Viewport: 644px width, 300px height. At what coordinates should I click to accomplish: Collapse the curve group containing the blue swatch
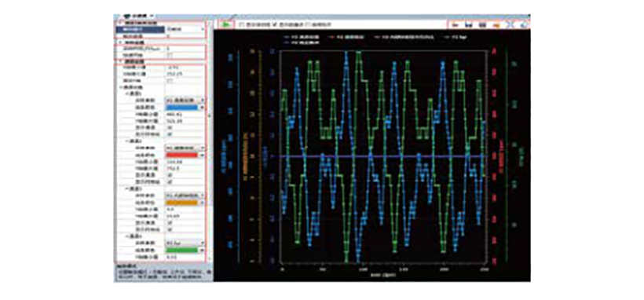tap(126, 93)
